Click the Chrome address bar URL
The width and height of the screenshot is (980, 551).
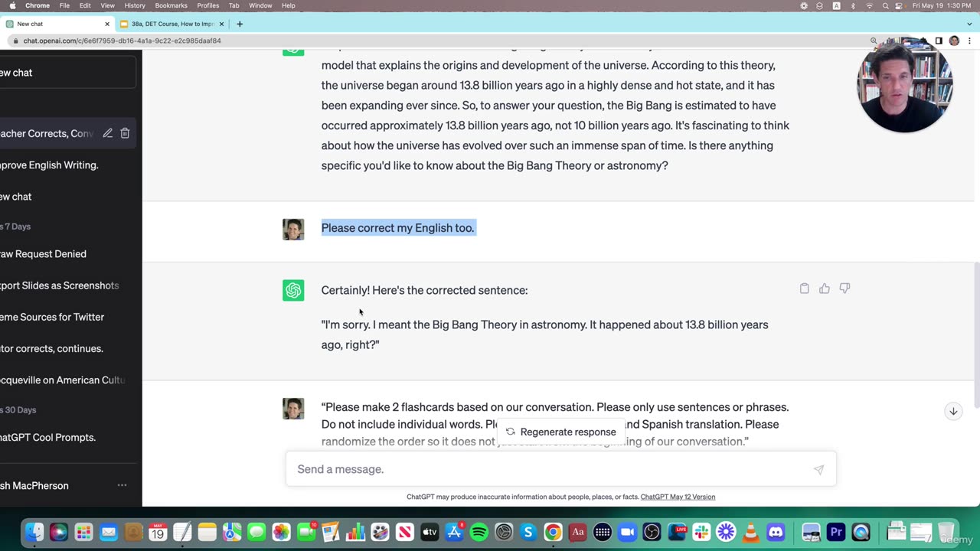point(122,41)
